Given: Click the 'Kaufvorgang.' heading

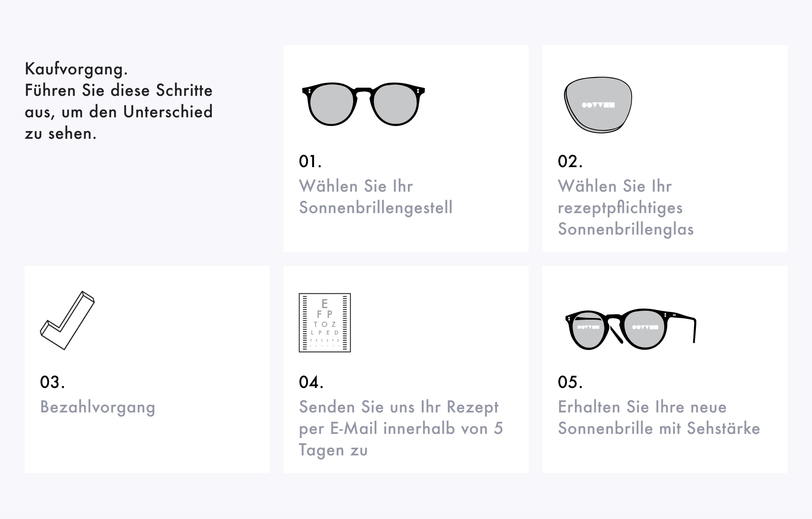Looking at the screenshot, I should click(76, 69).
